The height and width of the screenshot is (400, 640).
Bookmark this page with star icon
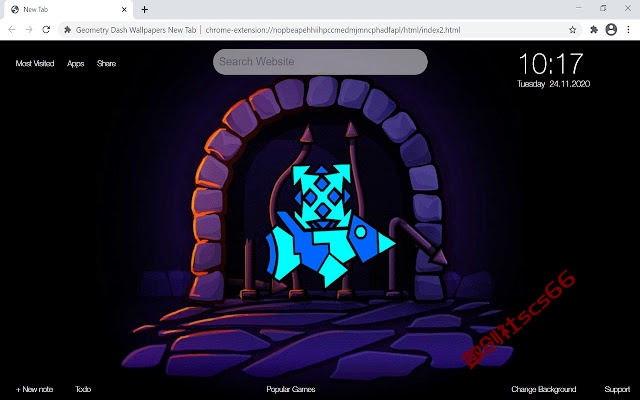pyautogui.click(x=573, y=30)
